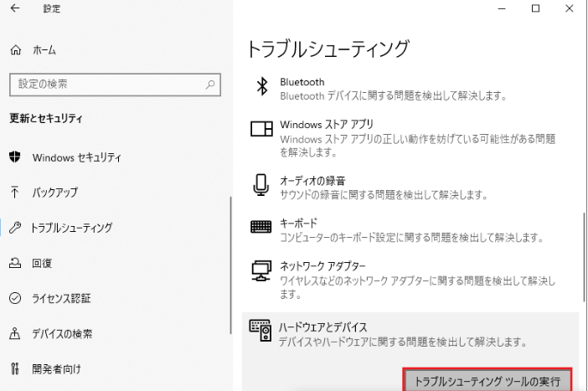Click the network adapter monitor icon

pos(261,271)
